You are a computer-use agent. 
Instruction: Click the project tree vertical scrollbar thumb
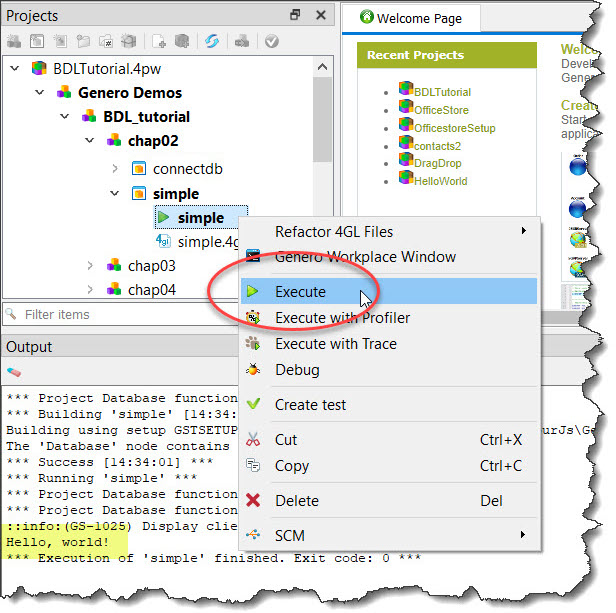tap(323, 119)
